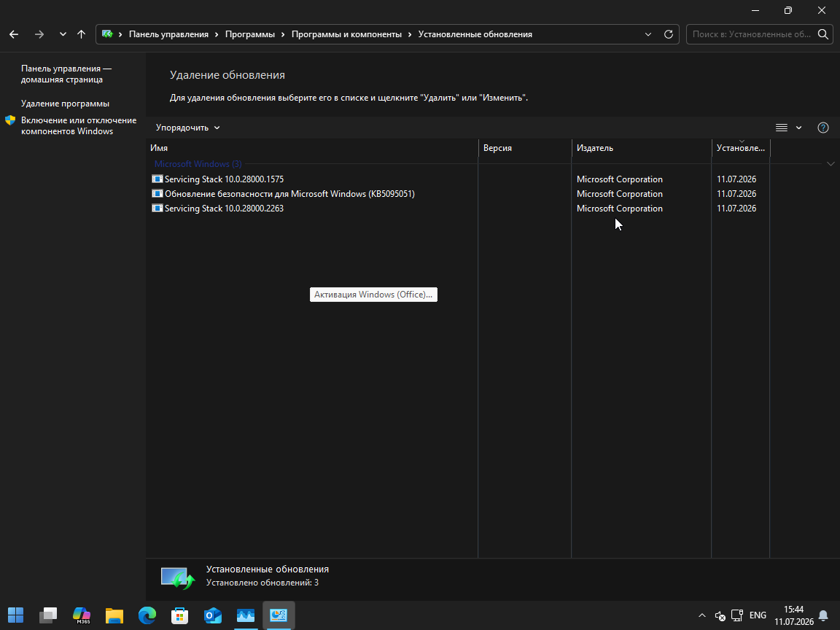The height and width of the screenshot is (630, 840).
Task: Click the Microsoft Windows (3) group heading
Action: (198, 164)
